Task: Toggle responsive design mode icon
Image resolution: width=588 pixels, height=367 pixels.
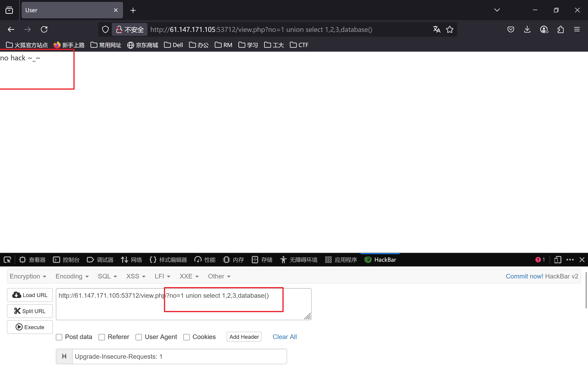Action: pyautogui.click(x=558, y=260)
